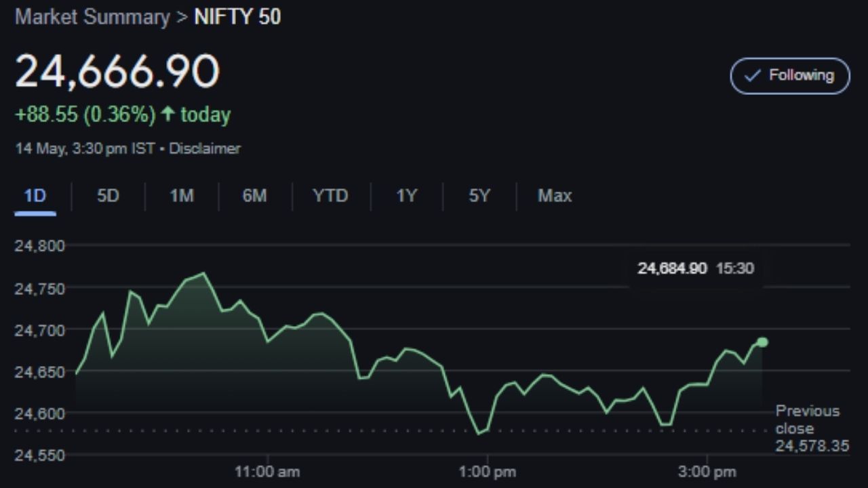868x488 pixels.
Task: Click the green up arrow beside today
Action: click(167, 114)
